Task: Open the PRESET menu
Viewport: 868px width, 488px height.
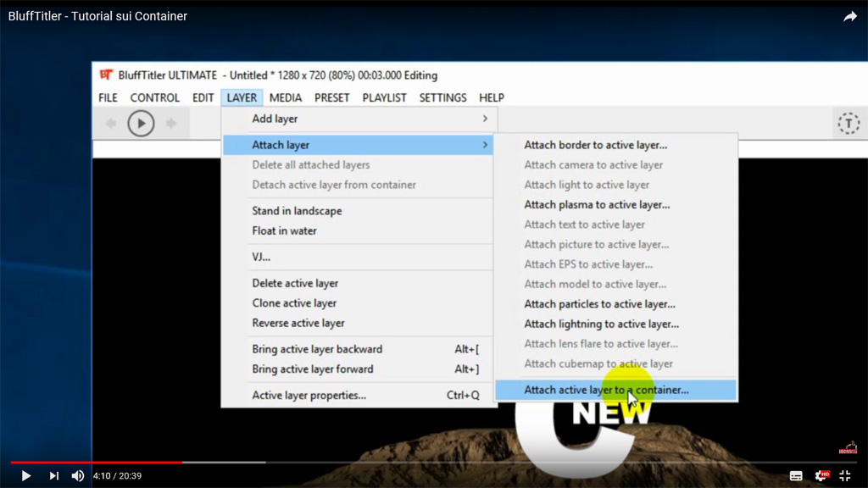Action: 331,97
